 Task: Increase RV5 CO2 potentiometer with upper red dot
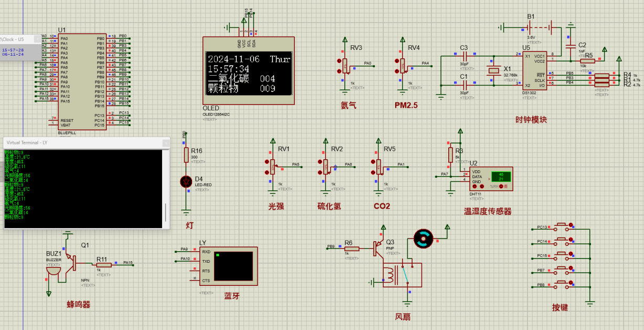pos(372,162)
